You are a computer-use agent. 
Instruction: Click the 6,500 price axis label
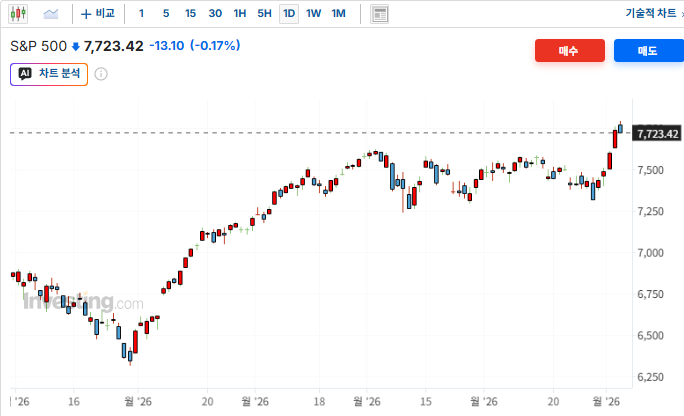click(650, 336)
